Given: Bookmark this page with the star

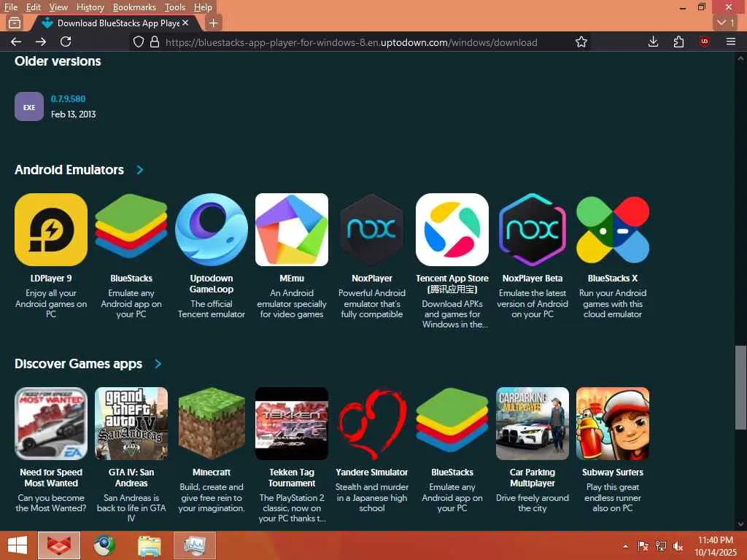Looking at the screenshot, I should click(x=581, y=42).
